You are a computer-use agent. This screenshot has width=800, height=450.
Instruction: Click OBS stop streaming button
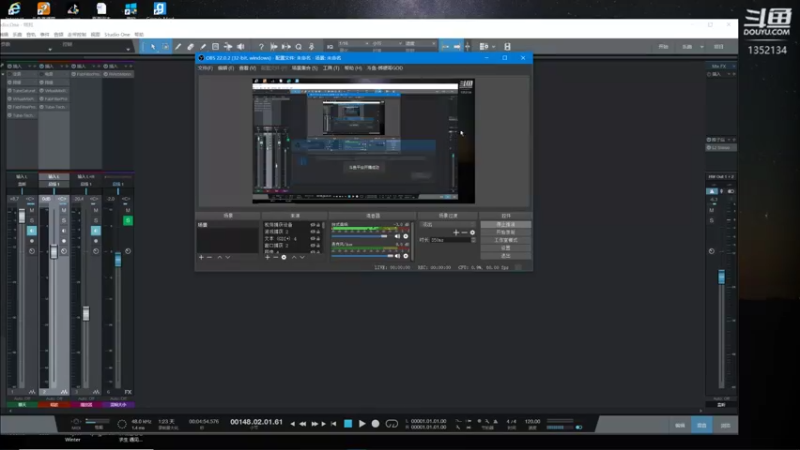[x=506, y=224]
